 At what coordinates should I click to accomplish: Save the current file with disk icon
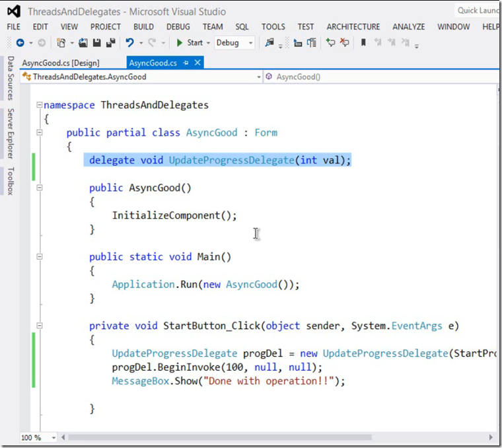[96, 42]
